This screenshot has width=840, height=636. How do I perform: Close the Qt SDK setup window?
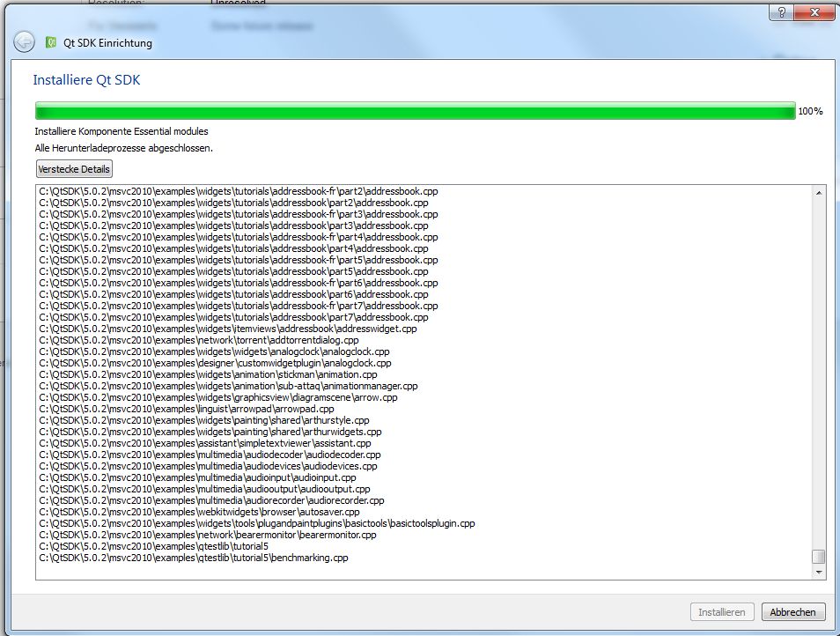[x=814, y=12]
